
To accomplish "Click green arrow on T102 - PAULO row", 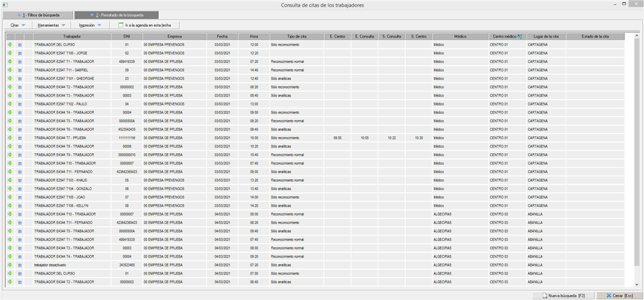I will tap(10, 104).
